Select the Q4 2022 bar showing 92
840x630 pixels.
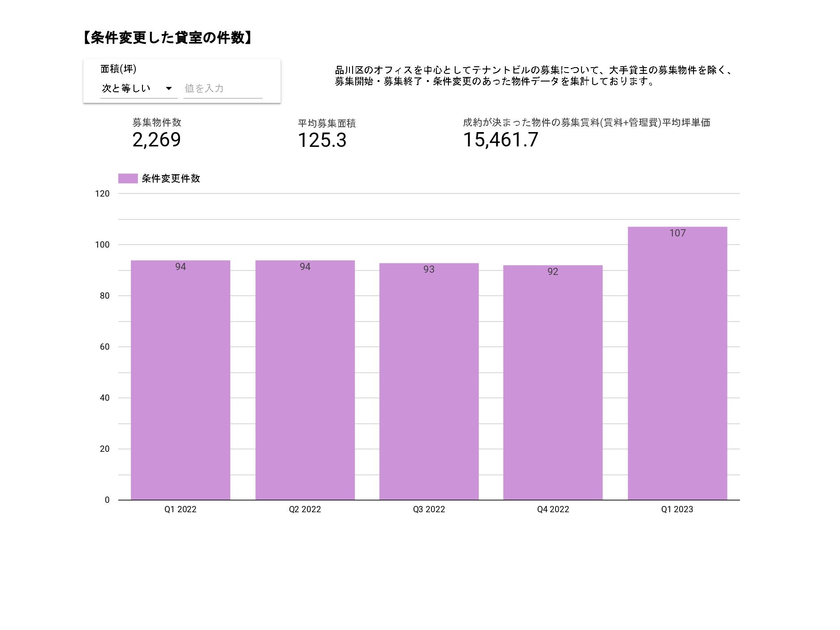[553, 382]
